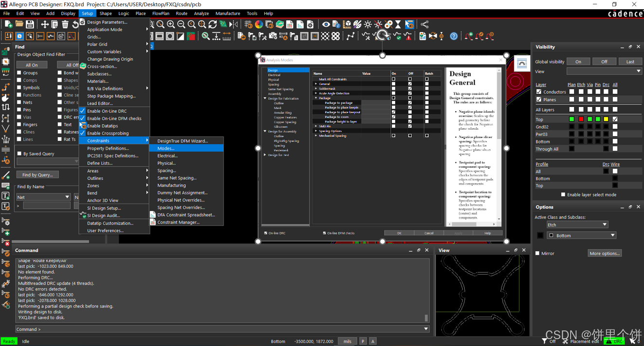Open the Color wheel icon
Viewport: 644px width, 346px height.
point(259,24)
